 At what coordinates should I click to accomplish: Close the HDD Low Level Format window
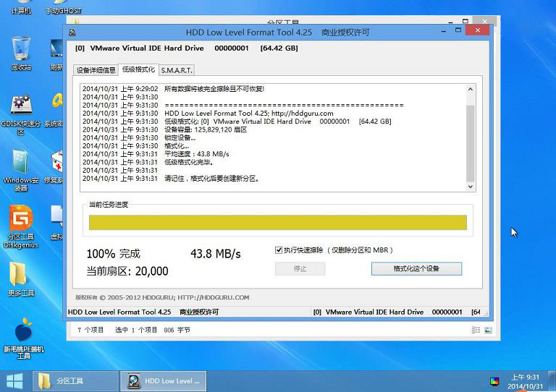tap(477, 30)
